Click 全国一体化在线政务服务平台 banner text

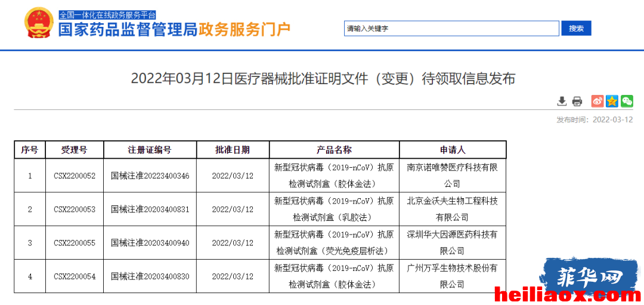pyautogui.click(x=107, y=15)
